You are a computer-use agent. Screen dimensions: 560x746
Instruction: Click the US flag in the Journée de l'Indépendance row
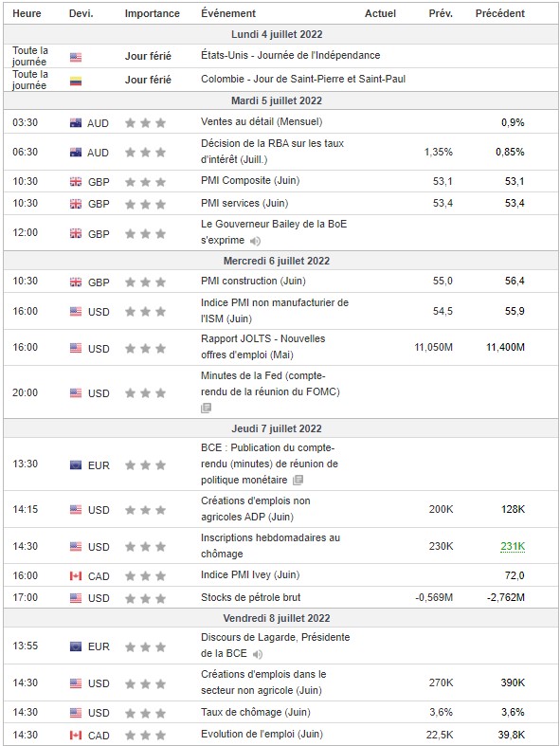pyautogui.click(x=76, y=57)
